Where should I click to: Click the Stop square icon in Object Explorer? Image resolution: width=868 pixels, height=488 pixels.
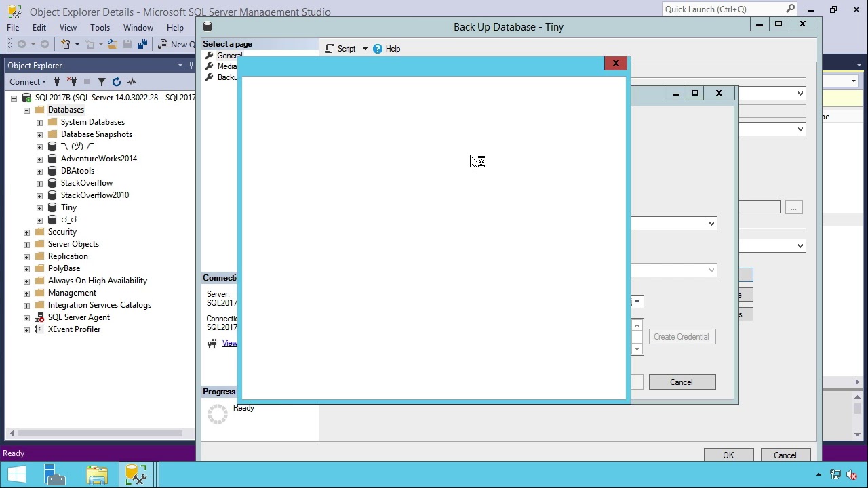(87, 82)
